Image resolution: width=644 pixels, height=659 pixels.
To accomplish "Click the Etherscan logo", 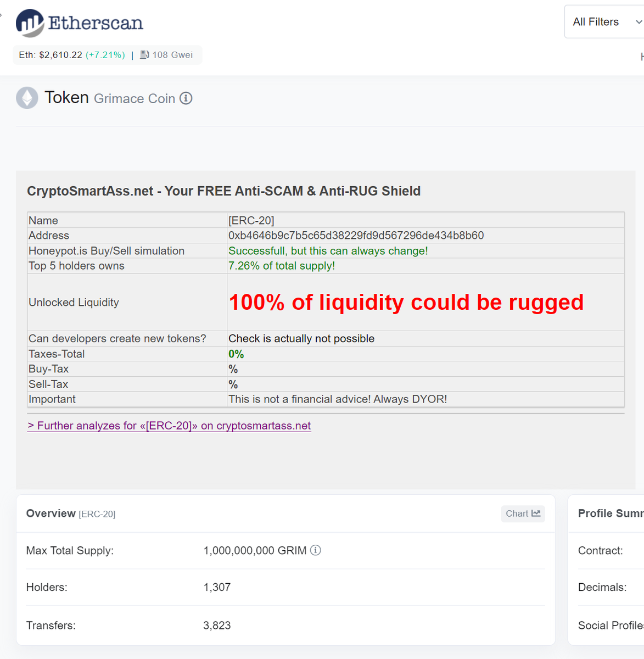I will (80, 23).
